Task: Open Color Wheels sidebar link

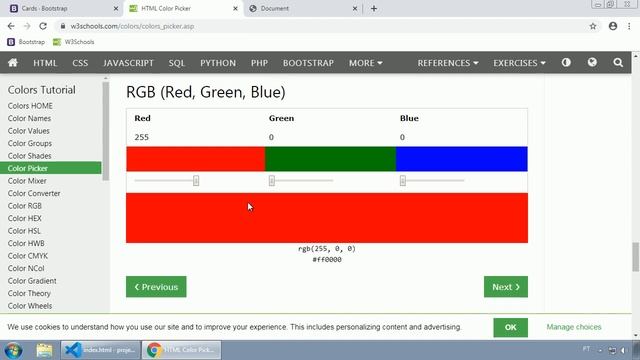Action: pos(30,306)
